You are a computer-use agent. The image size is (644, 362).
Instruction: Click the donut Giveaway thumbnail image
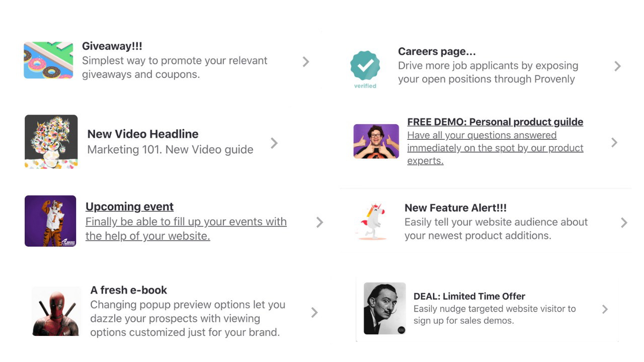click(x=48, y=60)
